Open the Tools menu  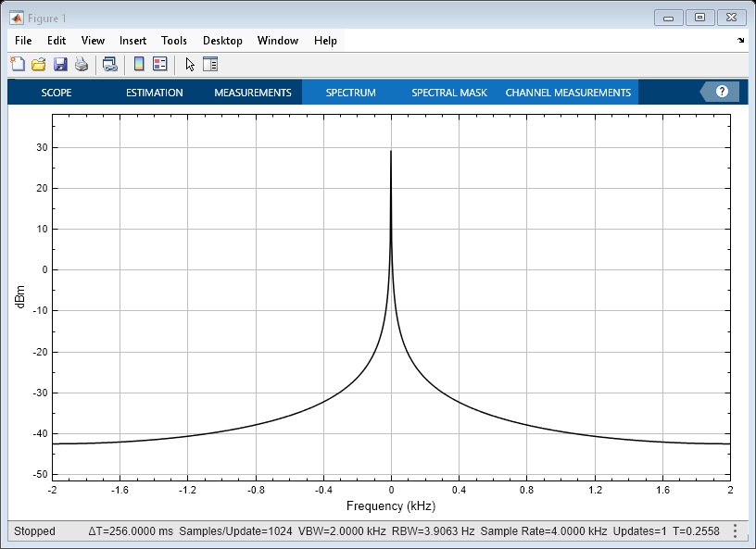pyautogui.click(x=173, y=41)
